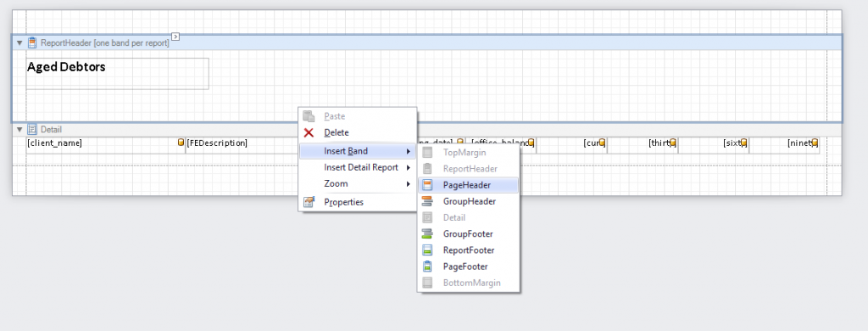The width and height of the screenshot is (868, 331).
Task: Click the ReportFooter band icon
Action: [427, 250]
